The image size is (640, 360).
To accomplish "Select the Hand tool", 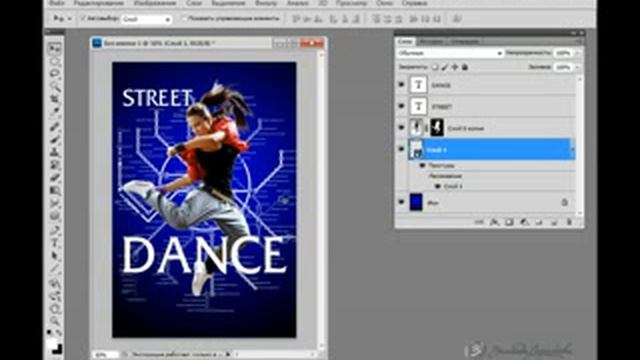I will (54, 309).
